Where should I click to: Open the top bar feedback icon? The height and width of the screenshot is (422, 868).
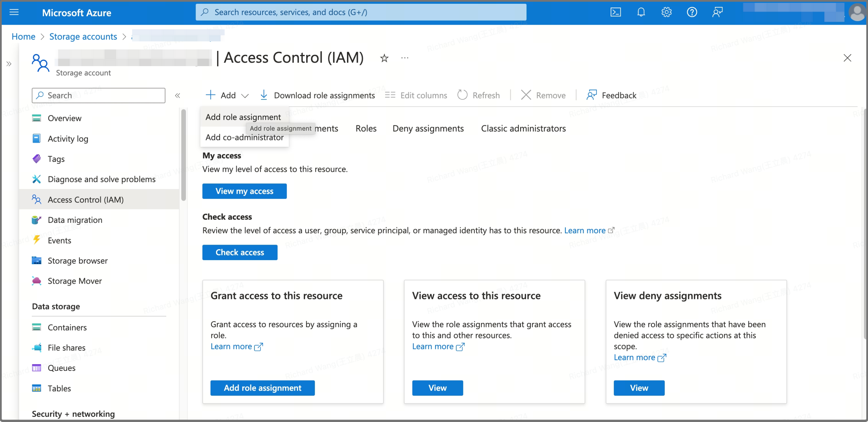717,12
